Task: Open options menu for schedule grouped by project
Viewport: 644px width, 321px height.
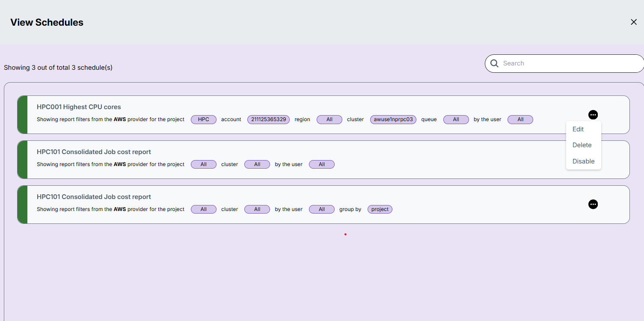Action: click(x=593, y=204)
